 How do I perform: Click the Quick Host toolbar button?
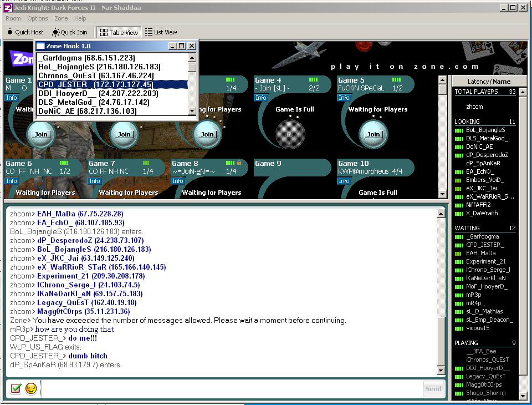(x=25, y=32)
